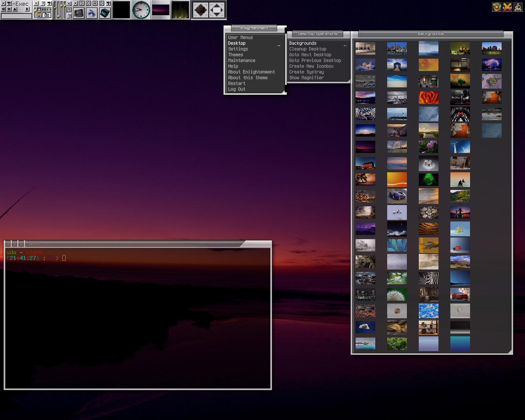Image resolution: width=525 pixels, height=420 pixels.
Task: Click the O button in dock applet
Action: [89, 3]
